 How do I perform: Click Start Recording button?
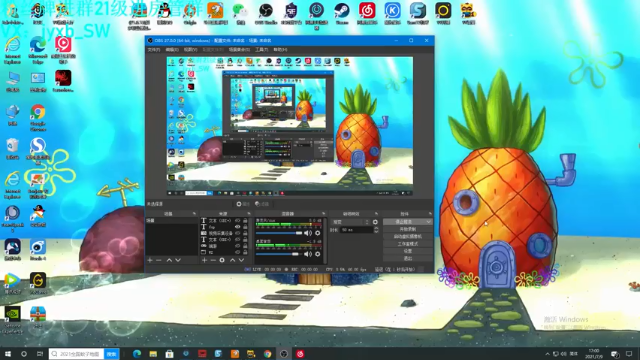click(408, 229)
